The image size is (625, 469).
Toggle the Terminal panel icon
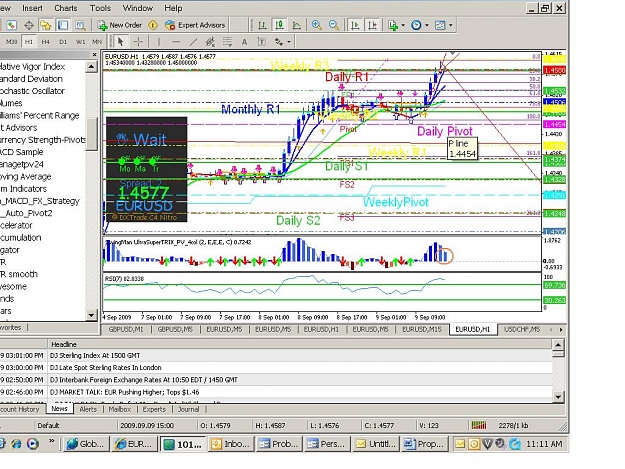pyautogui.click(x=63, y=25)
